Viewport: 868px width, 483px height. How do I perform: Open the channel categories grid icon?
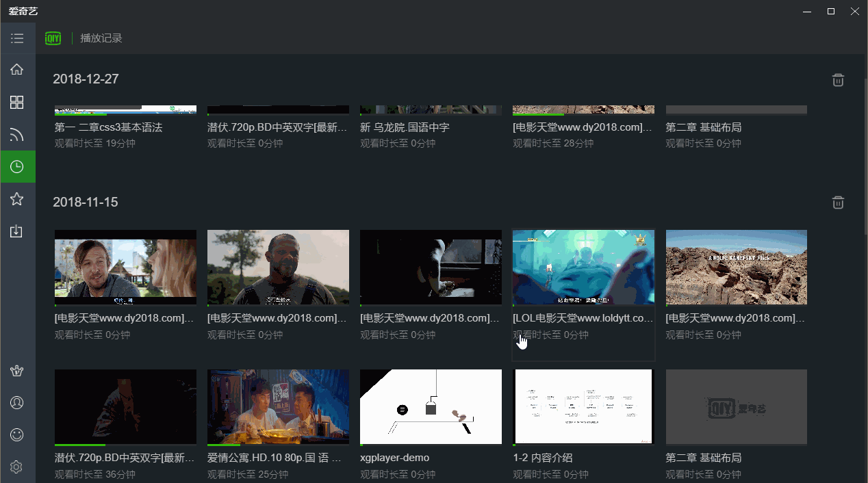[x=17, y=103]
